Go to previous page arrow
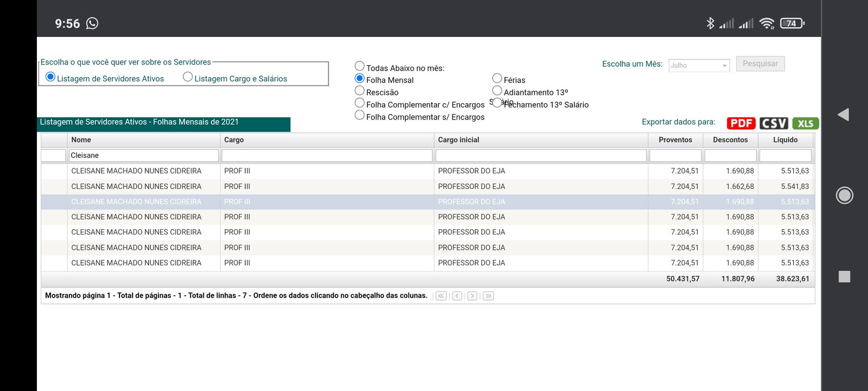 click(457, 296)
